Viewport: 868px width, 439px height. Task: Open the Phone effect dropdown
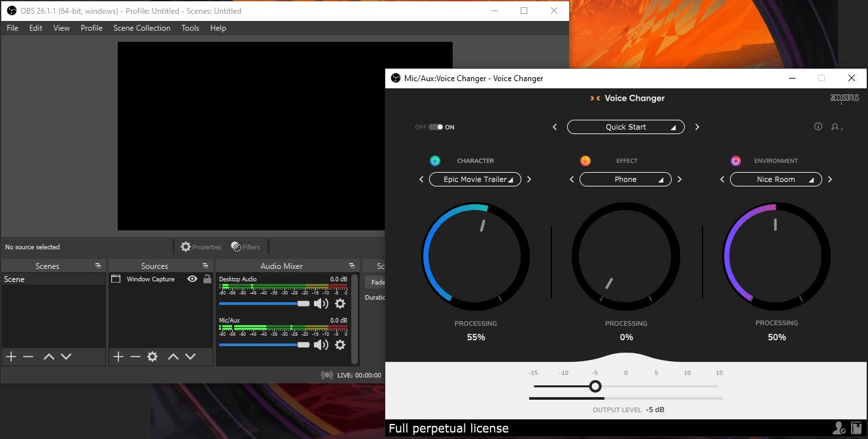[x=626, y=179]
